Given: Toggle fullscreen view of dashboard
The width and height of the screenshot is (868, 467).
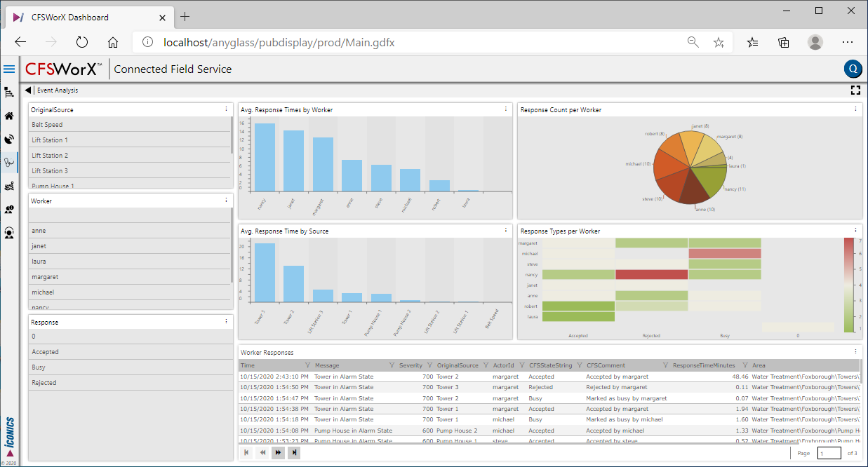Looking at the screenshot, I should [x=855, y=90].
